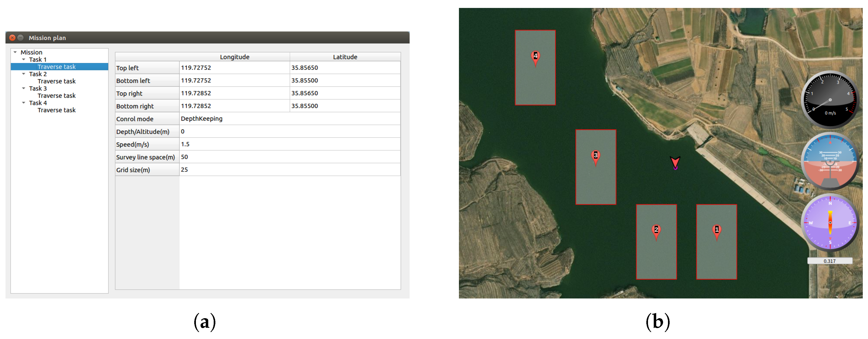Collapse the Task 1 tree node
This screenshot has width=868, height=339.
click(24, 60)
